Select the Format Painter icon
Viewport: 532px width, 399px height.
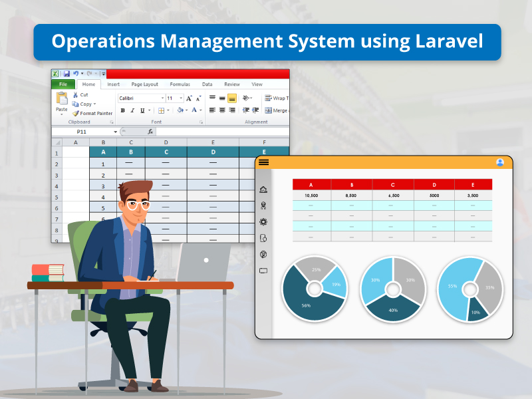76,113
